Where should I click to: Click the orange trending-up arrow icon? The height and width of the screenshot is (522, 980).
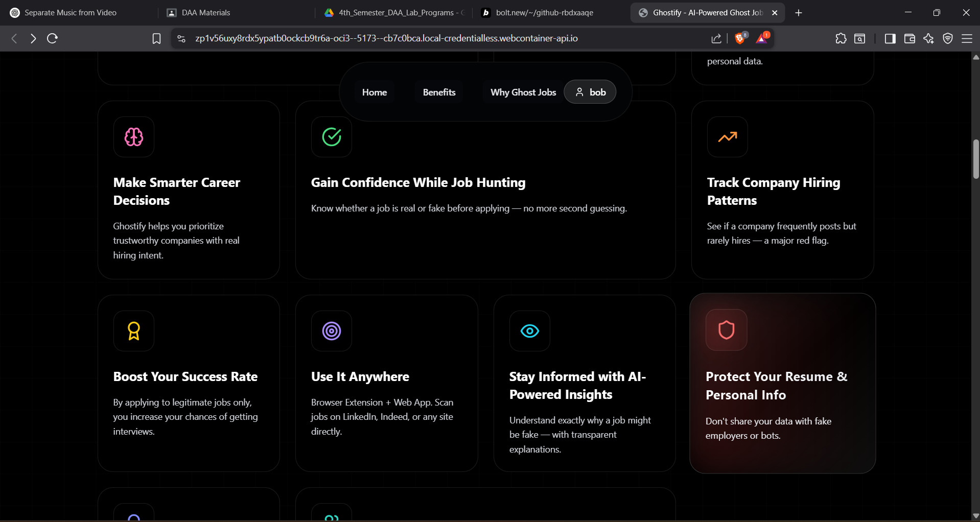(x=728, y=137)
